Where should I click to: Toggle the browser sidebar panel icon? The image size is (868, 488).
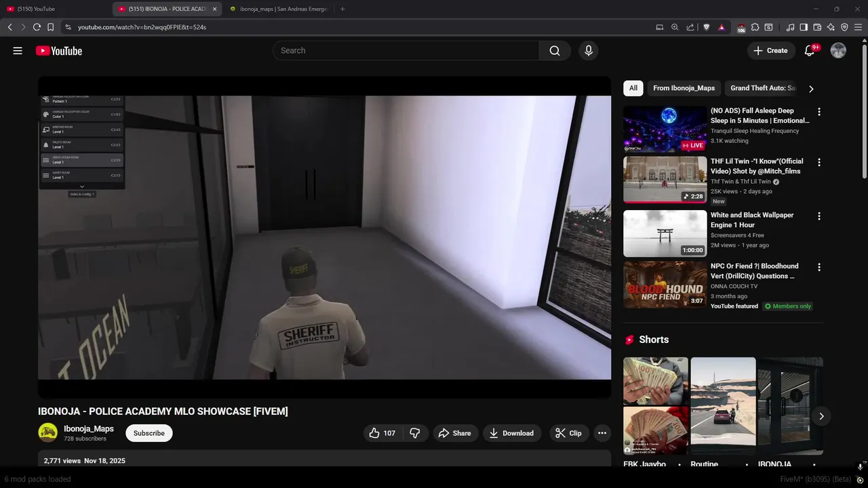[x=804, y=27]
